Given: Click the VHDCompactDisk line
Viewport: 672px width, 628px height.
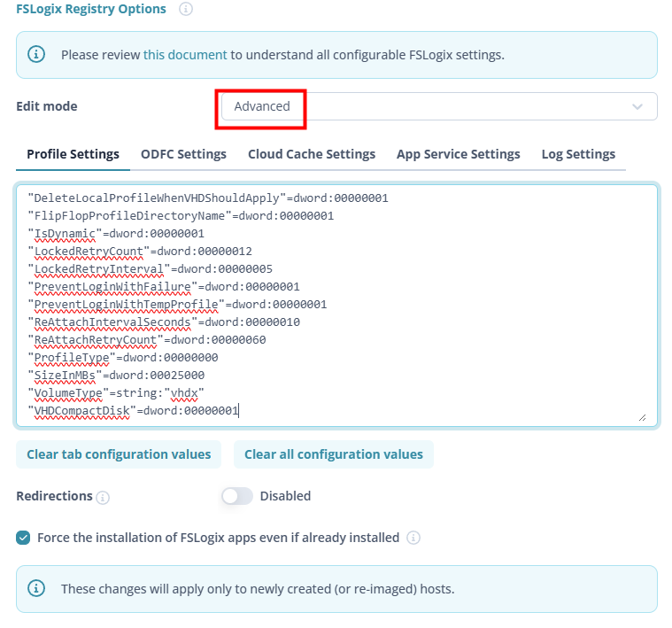Looking at the screenshot, I should coord(133,411).
